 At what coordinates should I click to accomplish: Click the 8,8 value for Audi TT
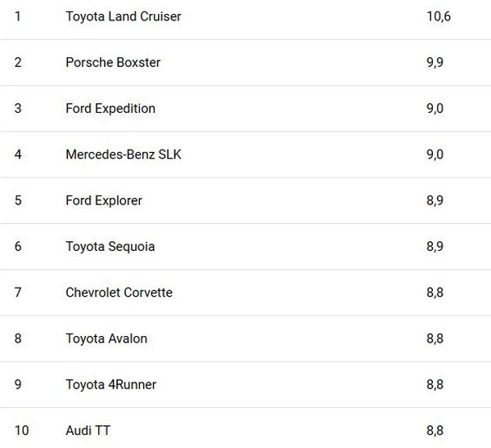click(x=435, y=431)
